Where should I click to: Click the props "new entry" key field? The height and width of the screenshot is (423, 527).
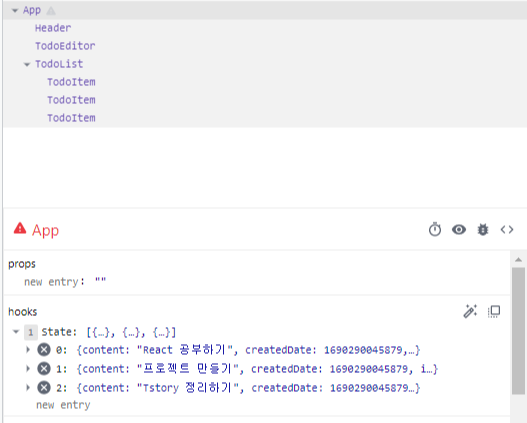pyautogui.click(x=51, y=282)
